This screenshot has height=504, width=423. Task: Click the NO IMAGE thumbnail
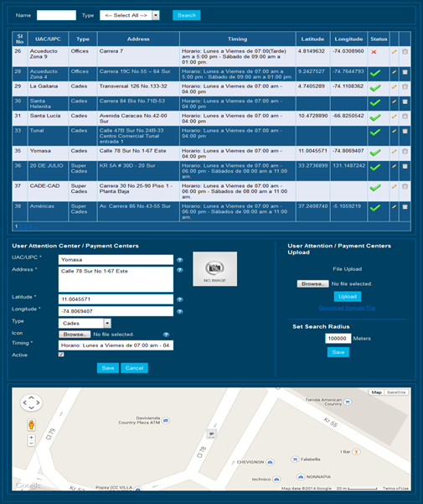coord(215,268)
